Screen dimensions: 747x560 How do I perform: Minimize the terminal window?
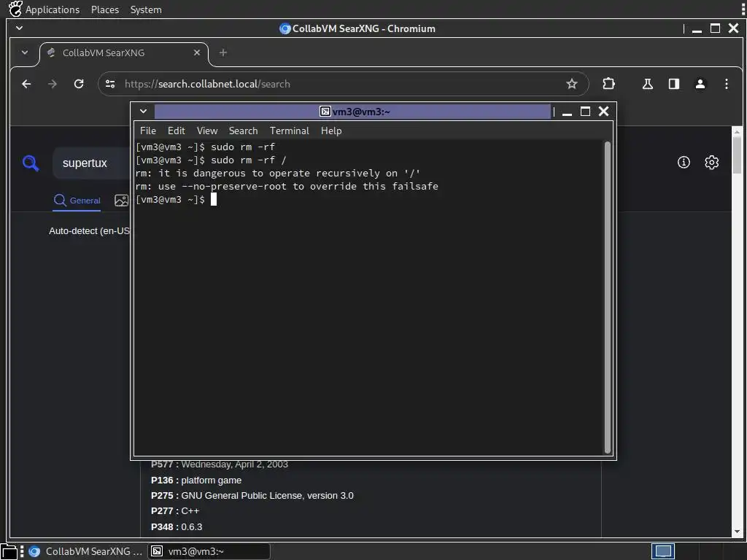point(567,112)
